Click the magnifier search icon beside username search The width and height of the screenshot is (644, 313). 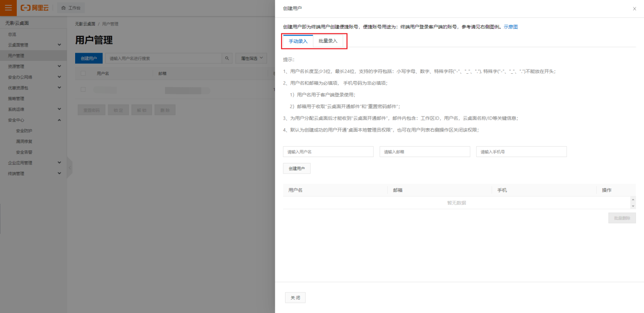[227, 58]
